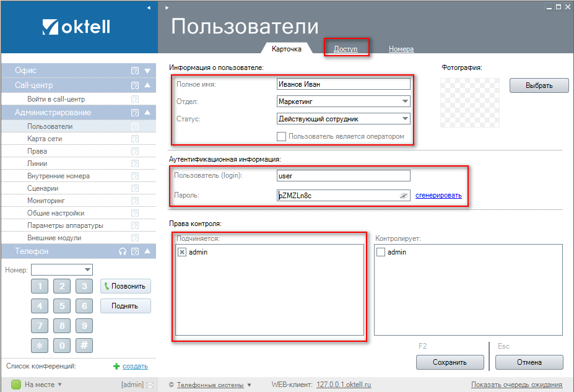The width and height of the screenshot is (574, 392).
Task: Click the Полное имя input field
Action: click(344, 84)
